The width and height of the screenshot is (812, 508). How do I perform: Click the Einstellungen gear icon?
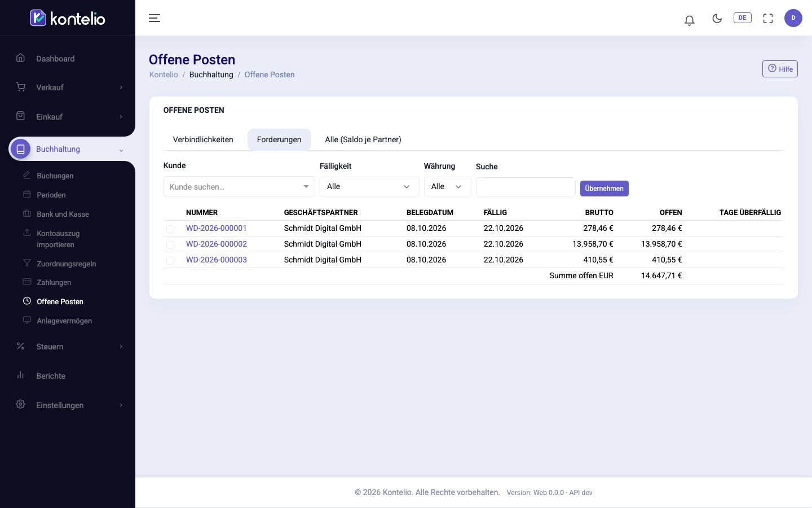pos(20,404)
